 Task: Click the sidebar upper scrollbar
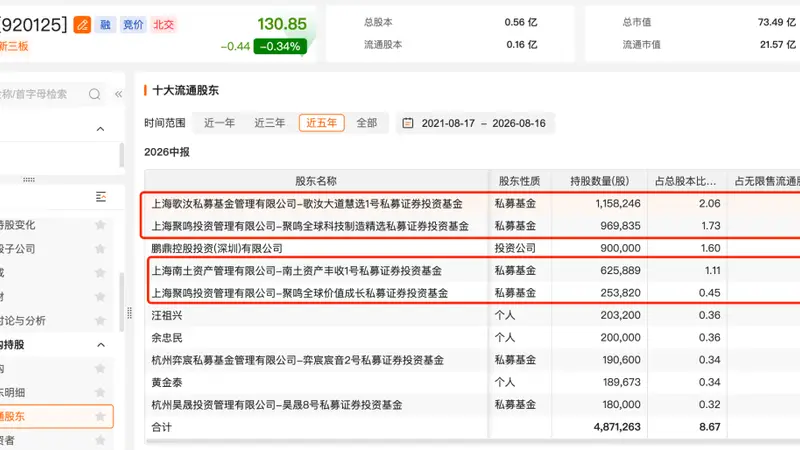pos(121,155)
